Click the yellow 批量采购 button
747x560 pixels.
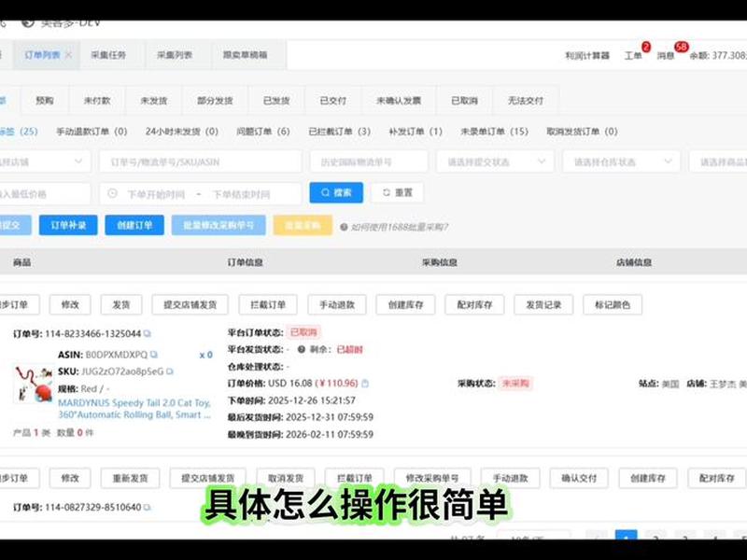pos(303,225)
